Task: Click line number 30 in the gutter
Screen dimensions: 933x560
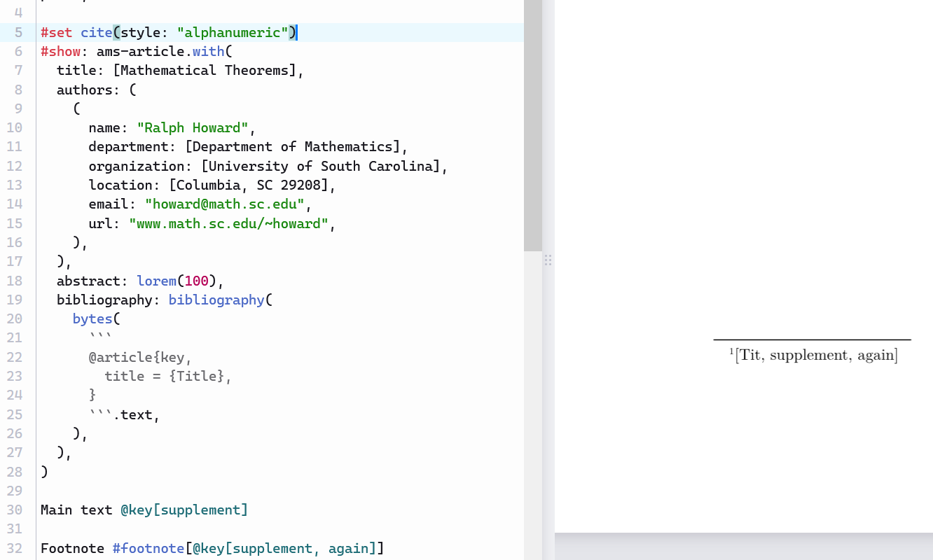Action: pyautogui.click(x=15, y=510)
